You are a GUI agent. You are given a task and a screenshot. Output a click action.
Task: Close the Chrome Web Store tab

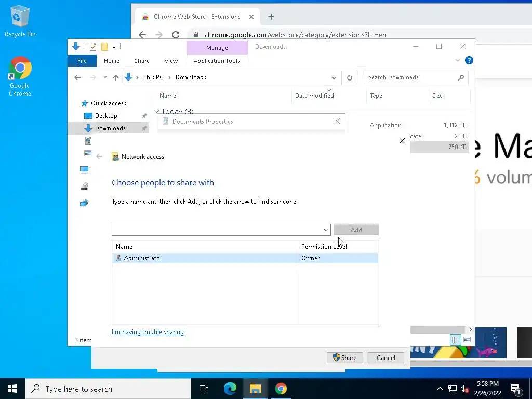click(251, 17)
